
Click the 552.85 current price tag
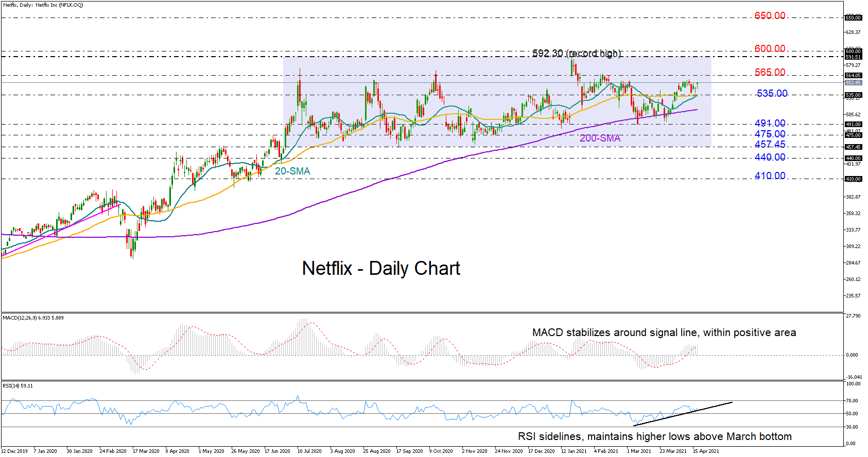853,83
